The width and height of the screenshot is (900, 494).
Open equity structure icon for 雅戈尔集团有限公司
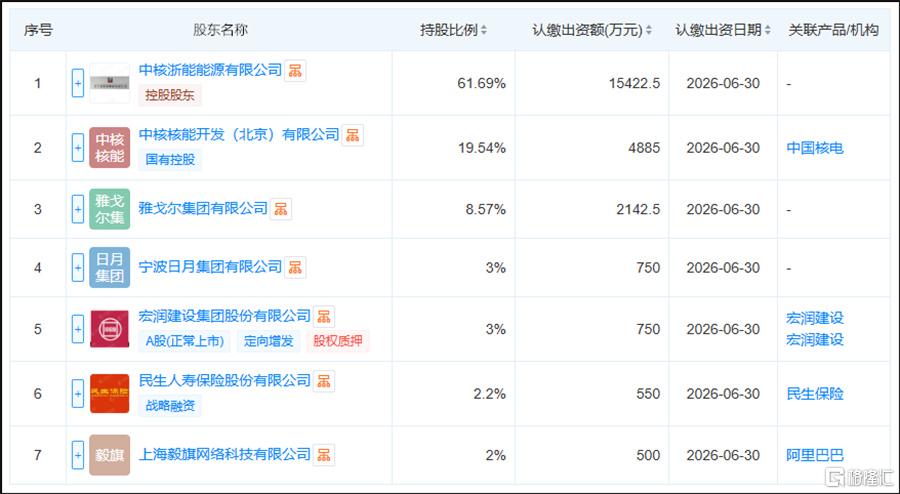pos(281,209)
